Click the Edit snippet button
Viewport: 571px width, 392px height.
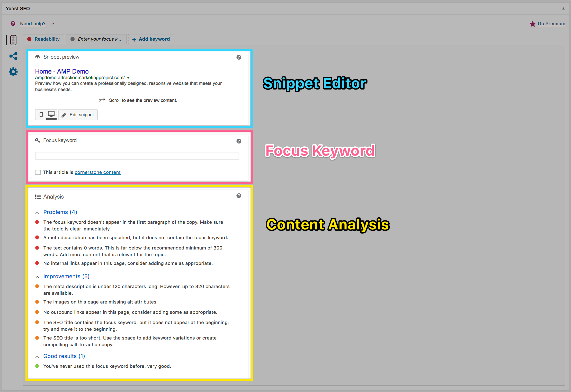point(78,115)
